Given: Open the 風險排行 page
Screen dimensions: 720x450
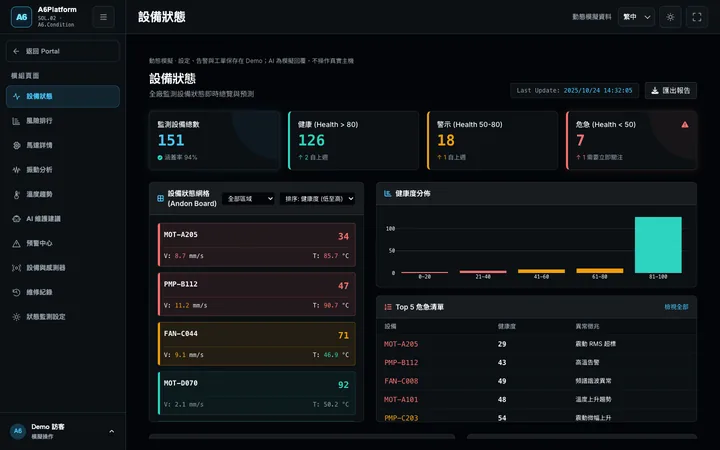Looking at the screenshot, I should click(63, 121).
